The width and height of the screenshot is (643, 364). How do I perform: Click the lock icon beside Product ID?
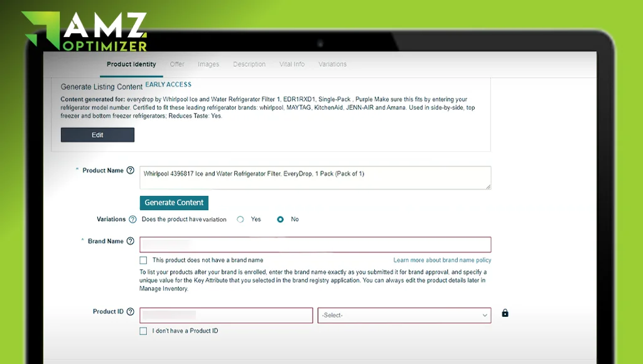point(505,313)
